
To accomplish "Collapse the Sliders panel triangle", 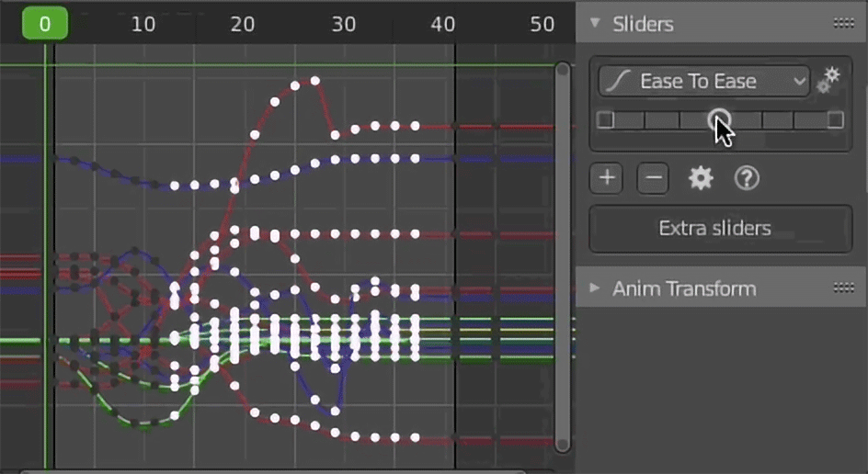I will [595, 23].
